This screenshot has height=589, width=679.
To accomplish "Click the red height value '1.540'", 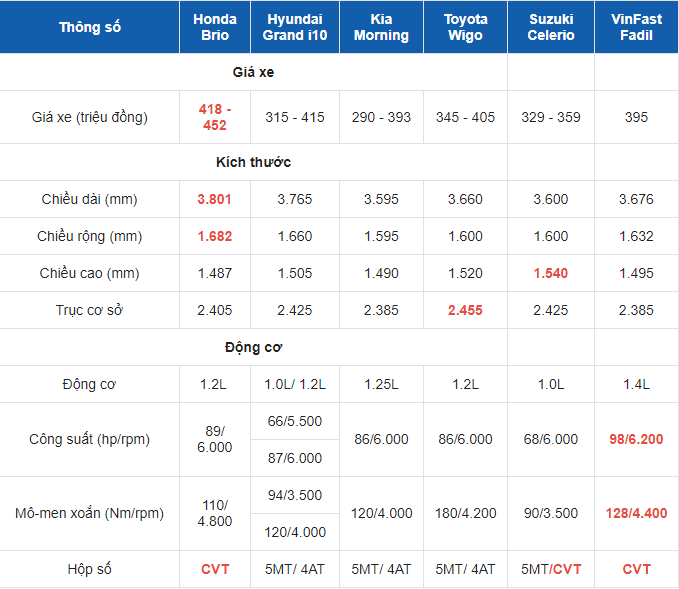I will (551, 273).
